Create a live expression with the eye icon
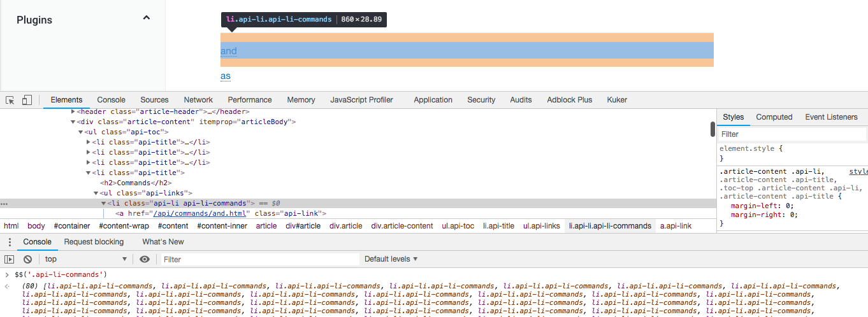The image size is (868, 317). tap(145, 259)
